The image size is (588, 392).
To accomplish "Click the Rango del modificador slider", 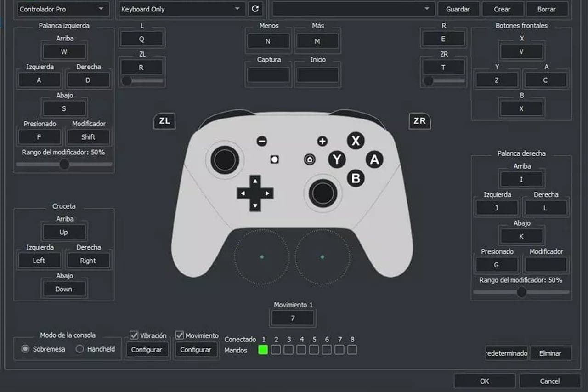I will click(64, 164).
